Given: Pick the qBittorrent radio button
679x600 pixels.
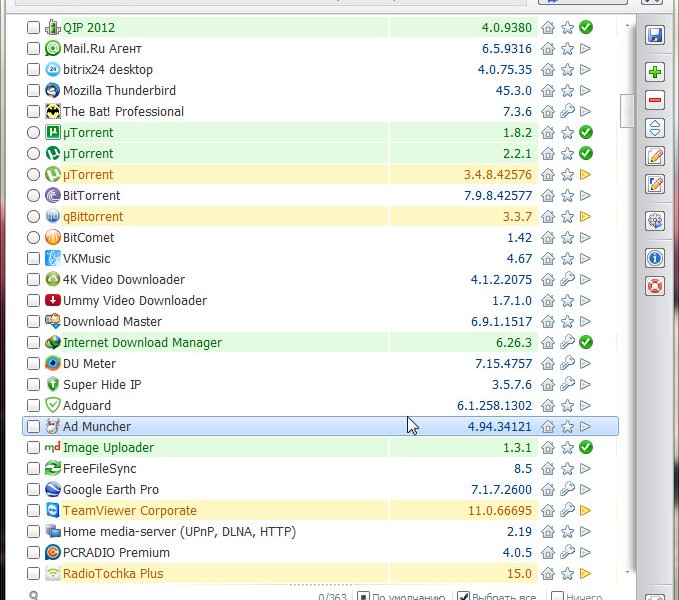Looking at the screenshot, I should (x=33, y=216).
